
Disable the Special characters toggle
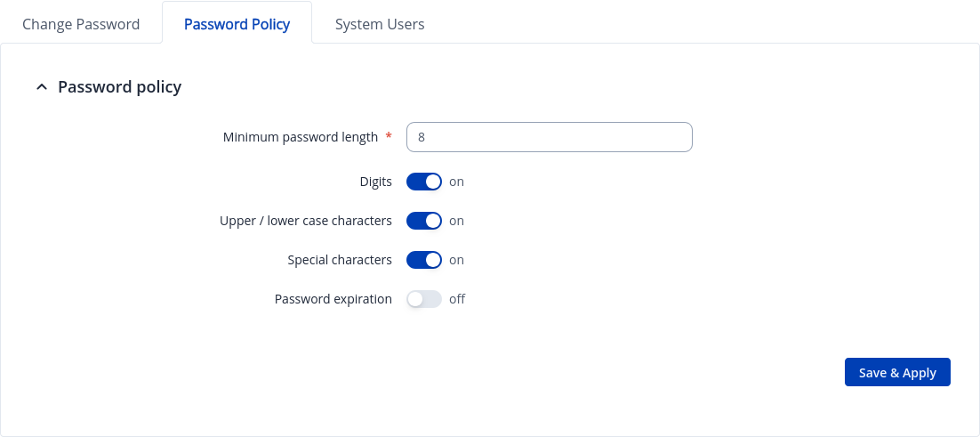pos(424,260)
